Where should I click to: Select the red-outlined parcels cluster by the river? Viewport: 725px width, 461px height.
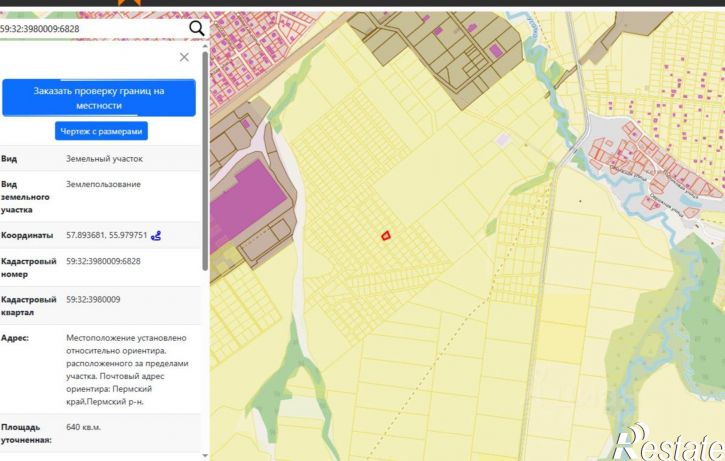click(x=652, y=166)
